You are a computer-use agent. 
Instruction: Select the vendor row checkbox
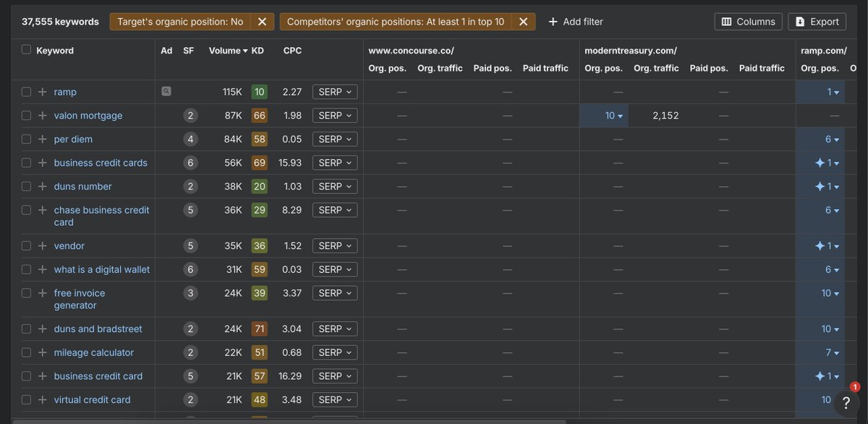click(26, 246)
